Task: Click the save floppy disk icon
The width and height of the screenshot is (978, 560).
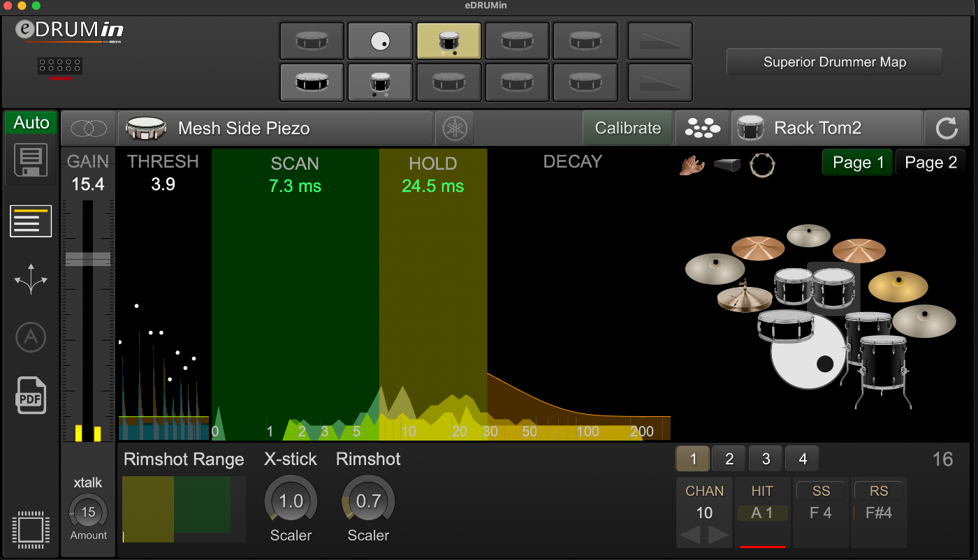Action: [x=31, y=162]
